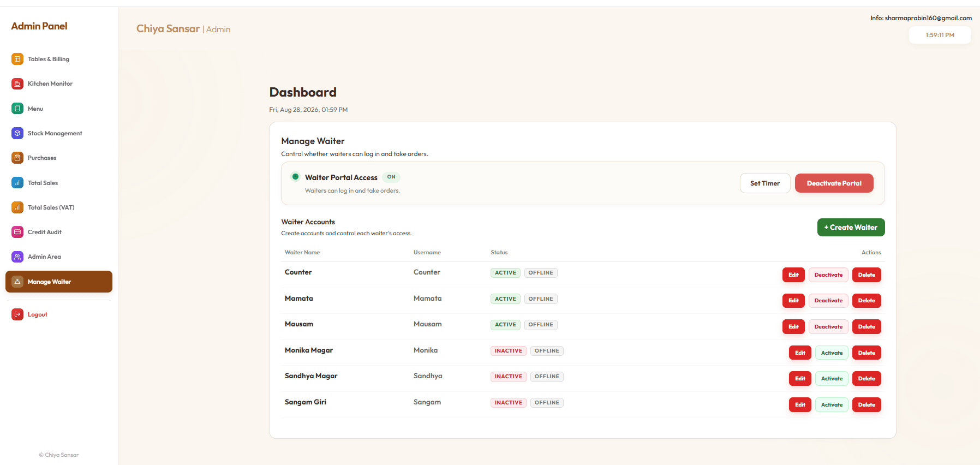Click the Logout link
The height and width of the screenshot is (465, 980).
pyautogui.click(x=59, y=314)
